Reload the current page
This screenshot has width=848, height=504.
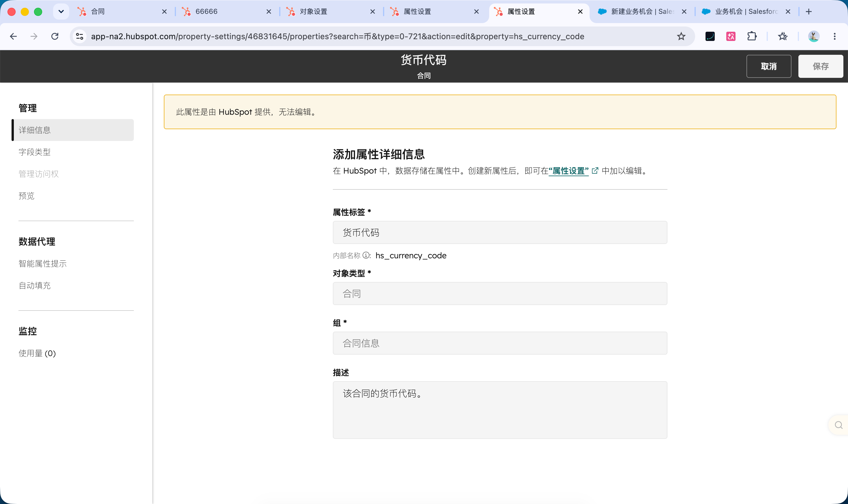(x=55, y=36)
